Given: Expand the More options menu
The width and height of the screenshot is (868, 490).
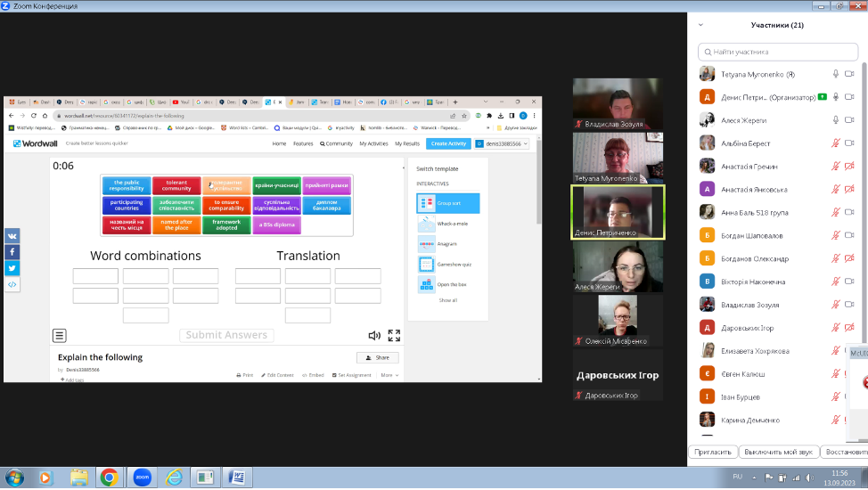Looking at the screenshot, I should coord(389,375).
